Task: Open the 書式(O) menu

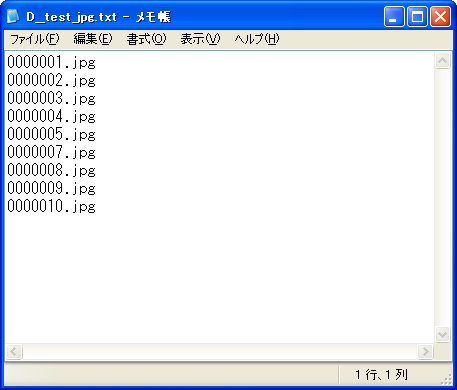Action: pyautogui.click(x=146, y=39)
